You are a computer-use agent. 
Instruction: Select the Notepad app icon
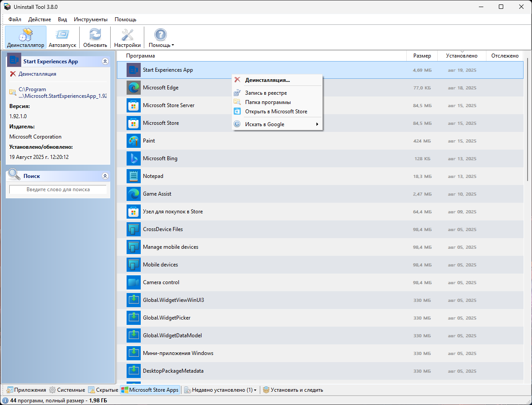point(134,176)
